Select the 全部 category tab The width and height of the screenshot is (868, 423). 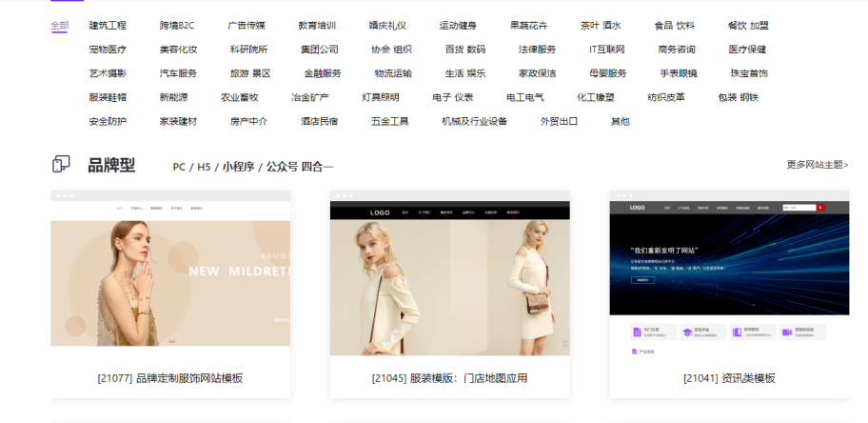[59, 25]
